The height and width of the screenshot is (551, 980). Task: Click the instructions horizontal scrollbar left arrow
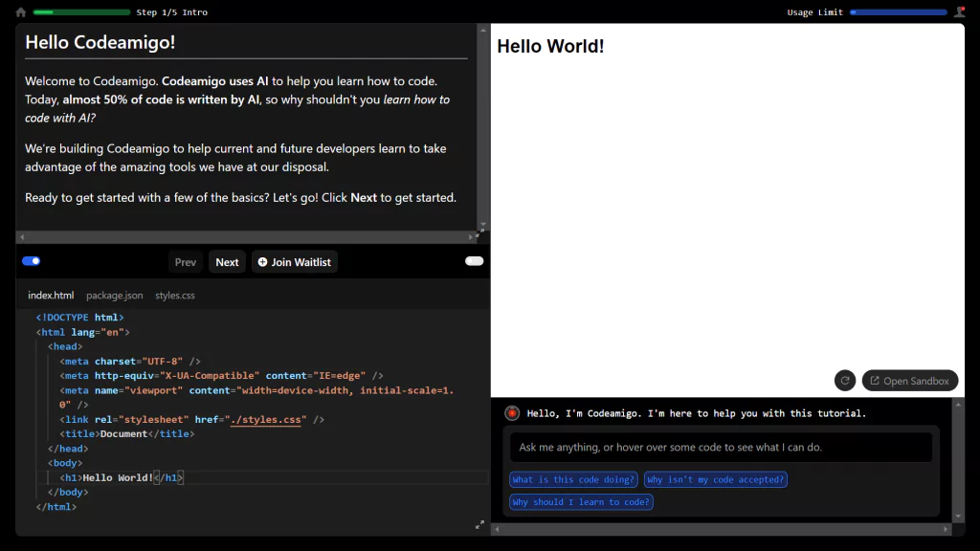(x=23, y=237)
